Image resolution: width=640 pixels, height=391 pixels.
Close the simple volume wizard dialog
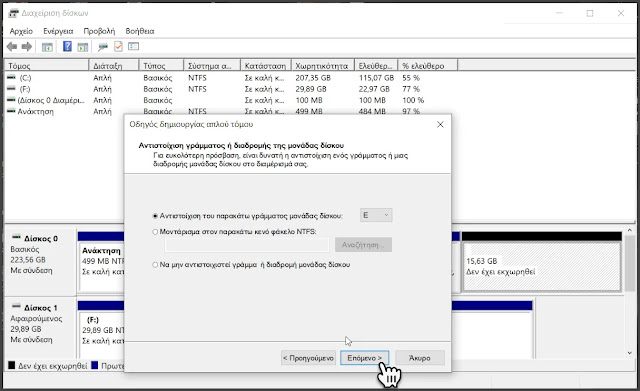(x=440, y=124)
